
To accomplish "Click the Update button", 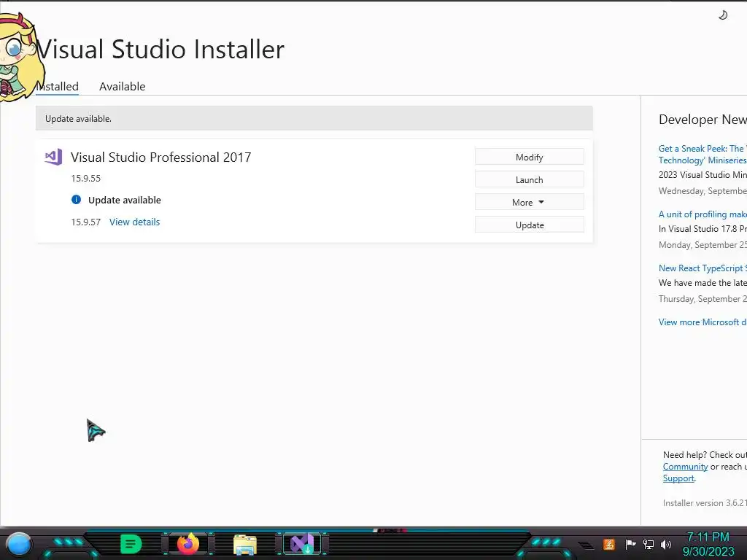I will pyautogui.click(x=530, y=225).
